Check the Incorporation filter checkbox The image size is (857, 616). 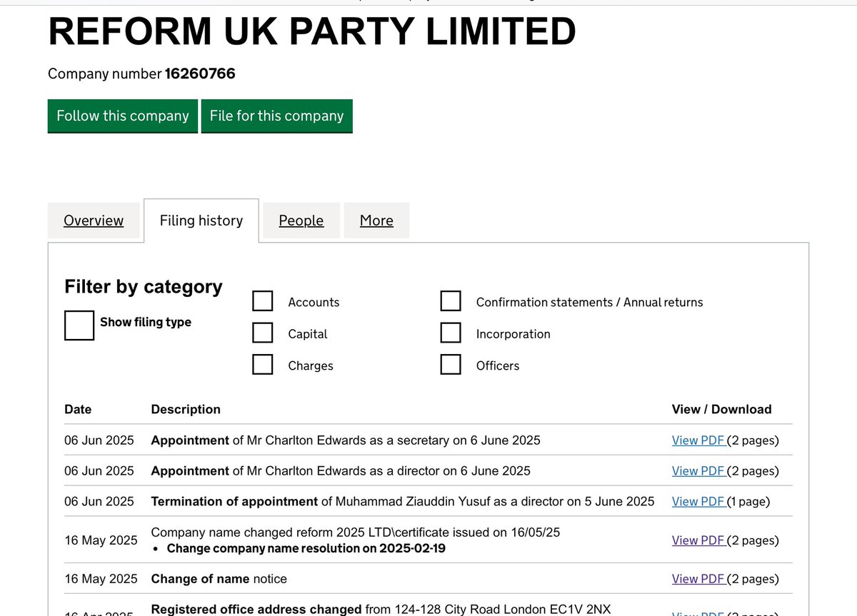pyautogui.click(x=451, y=333)
